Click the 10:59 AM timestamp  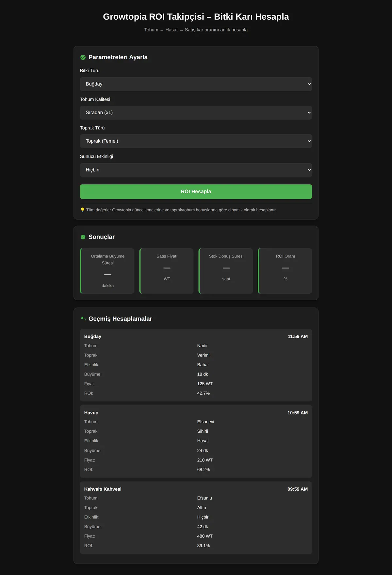pyautogui.click(x=298, y=413)
